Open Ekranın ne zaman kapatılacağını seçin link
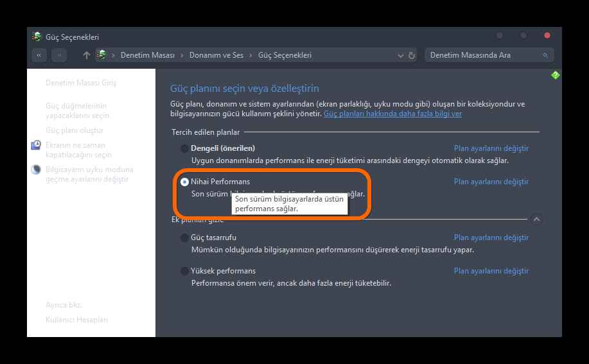 point(78,150)
